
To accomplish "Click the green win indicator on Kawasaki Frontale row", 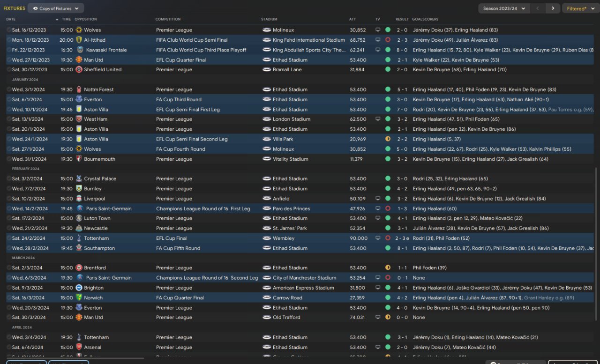I will [x=388, y=50].
